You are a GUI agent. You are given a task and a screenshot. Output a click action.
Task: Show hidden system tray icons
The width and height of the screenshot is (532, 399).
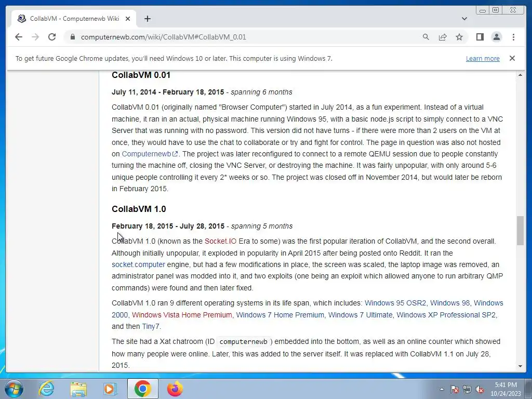pos(442,389)
